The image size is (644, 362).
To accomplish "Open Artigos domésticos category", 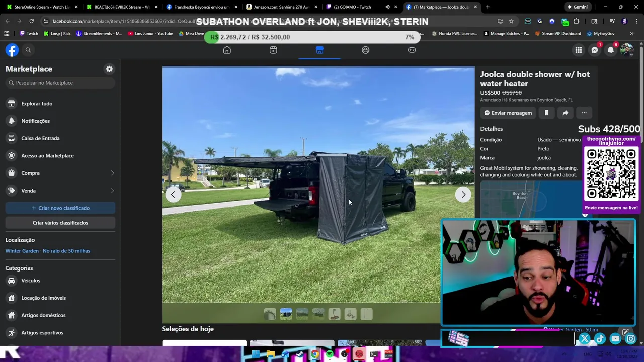I will point(60,315).
